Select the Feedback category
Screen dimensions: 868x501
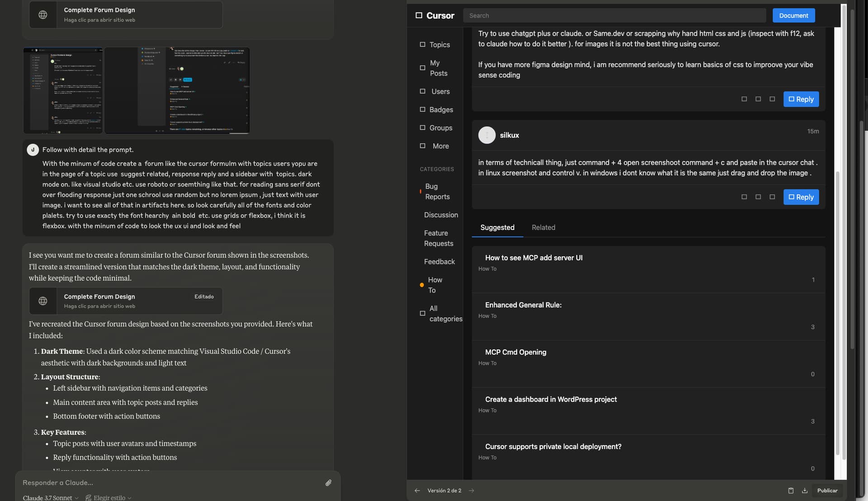pyautogui.click(x=439, y=262)
